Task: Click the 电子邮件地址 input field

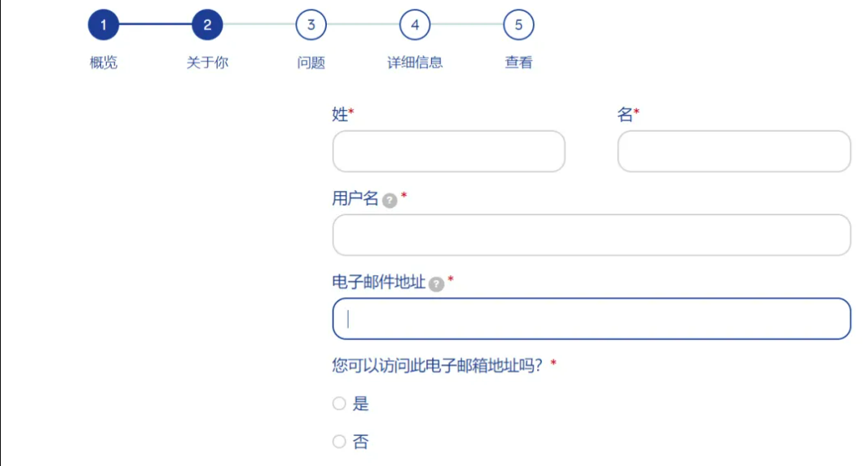Action: [592, 319]
